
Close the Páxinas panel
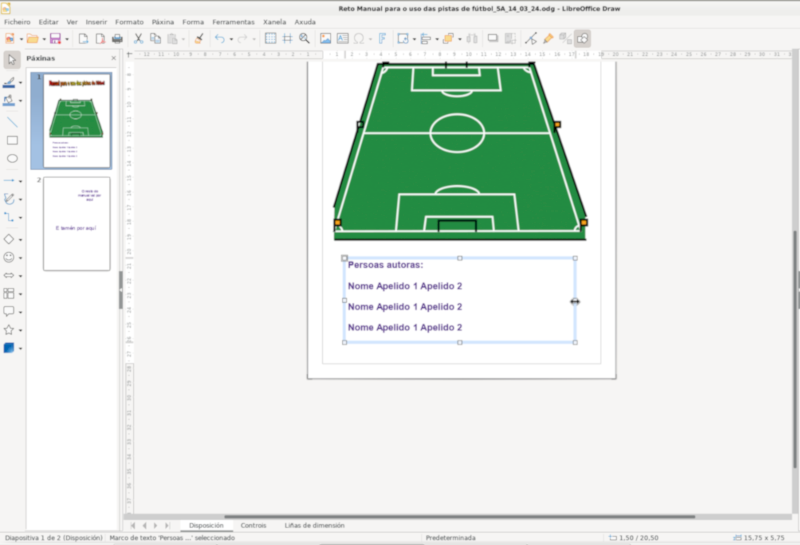click(x=113, y=58)
